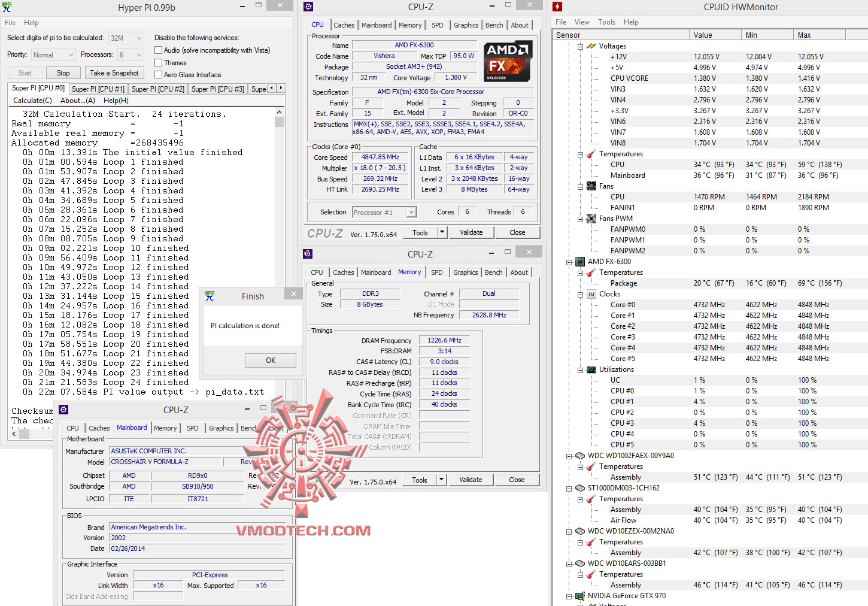Image resolution: width=868 pixels, height=606 pixels.
Task: Click the Value column header in HWMonitor
Action: pos(715,35)
